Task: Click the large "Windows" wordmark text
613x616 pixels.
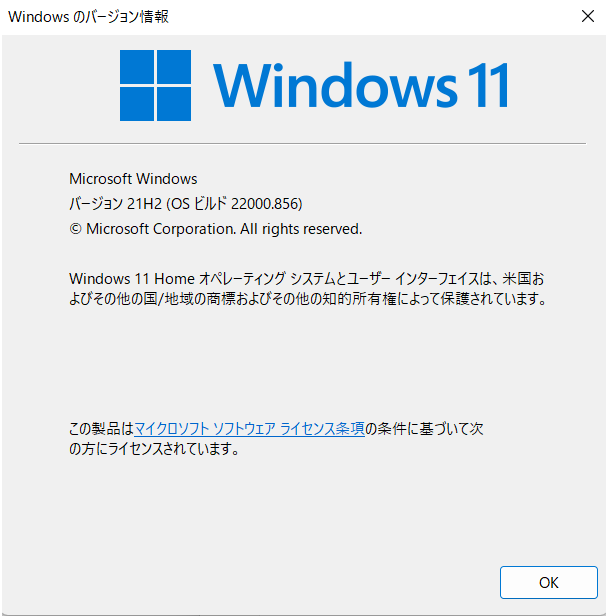Action: (x=335, y=85)
